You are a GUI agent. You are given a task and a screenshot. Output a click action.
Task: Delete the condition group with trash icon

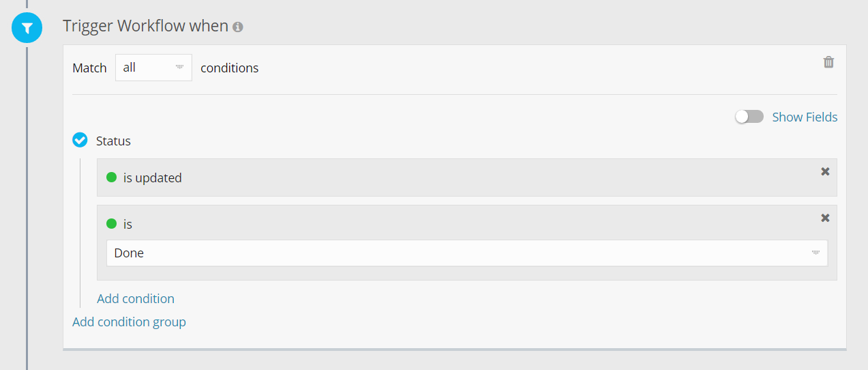point(828,62)
